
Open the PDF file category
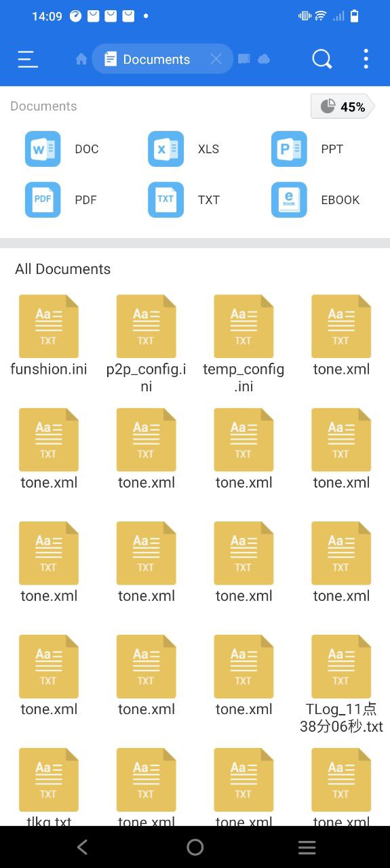(x=61, y=200)
